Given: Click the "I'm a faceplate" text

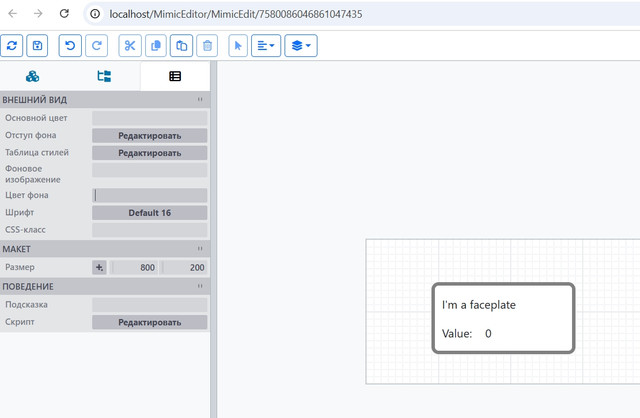Looking at the screenshot, I should click(x=479, y=305).
